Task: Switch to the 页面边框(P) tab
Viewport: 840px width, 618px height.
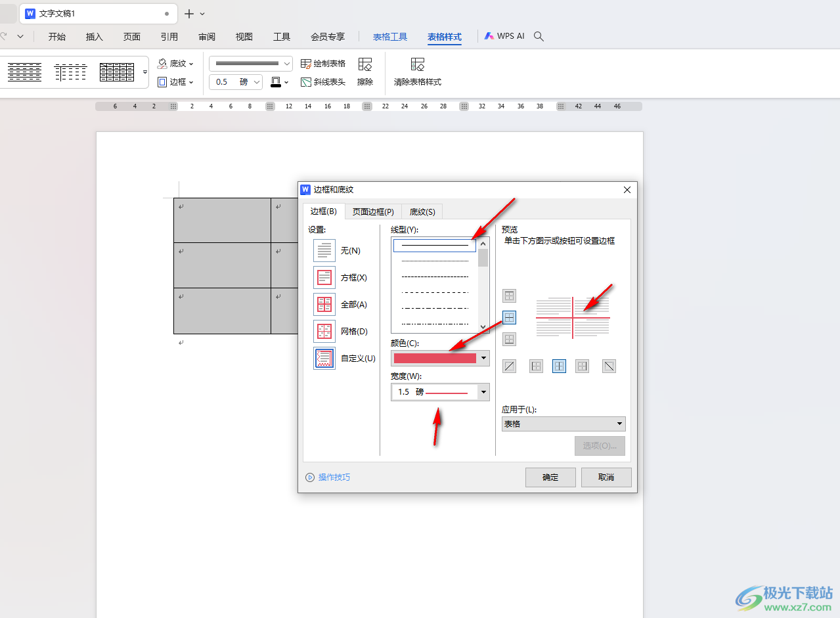Action: [x=373, y=211]
